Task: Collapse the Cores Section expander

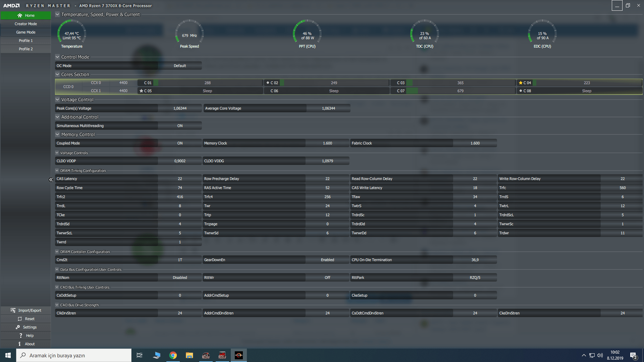Action: pos(57,74)
